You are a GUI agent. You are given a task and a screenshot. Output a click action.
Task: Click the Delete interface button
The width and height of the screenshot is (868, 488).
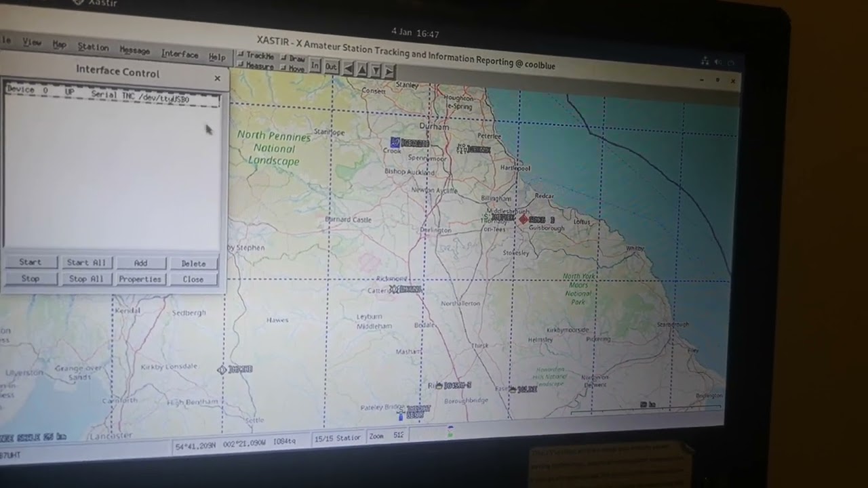tap(193, 264)
